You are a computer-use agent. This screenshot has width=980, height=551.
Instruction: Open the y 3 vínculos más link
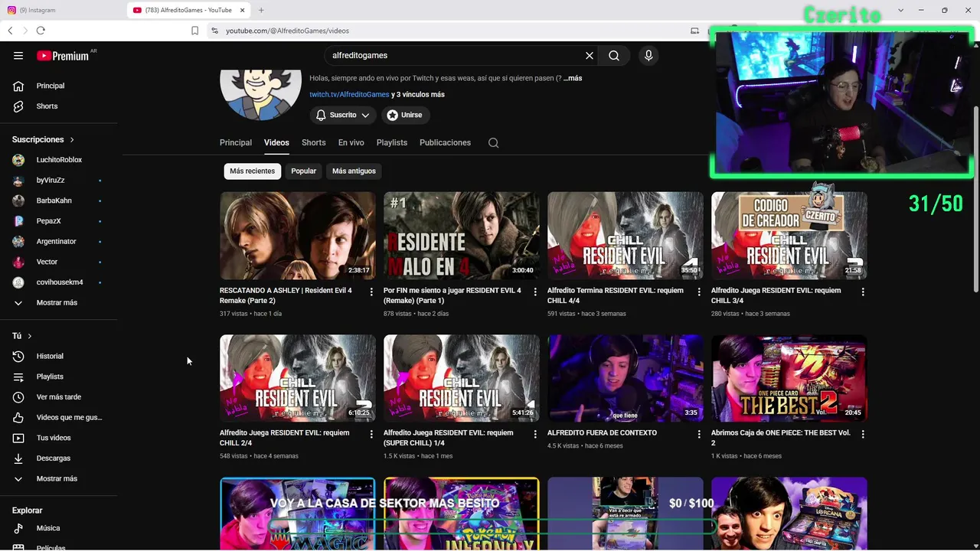(418, 95)
